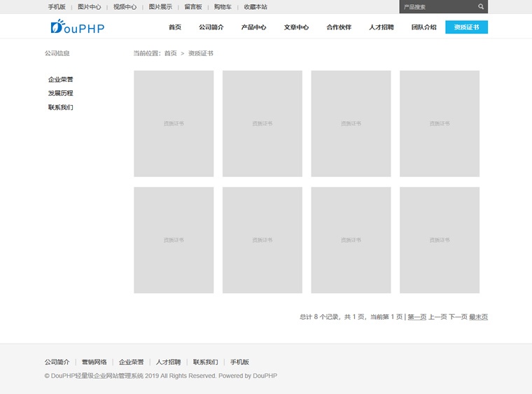Go to 下一页 in pagination
This screenshot has height=394, width=532.
(458, 317)
